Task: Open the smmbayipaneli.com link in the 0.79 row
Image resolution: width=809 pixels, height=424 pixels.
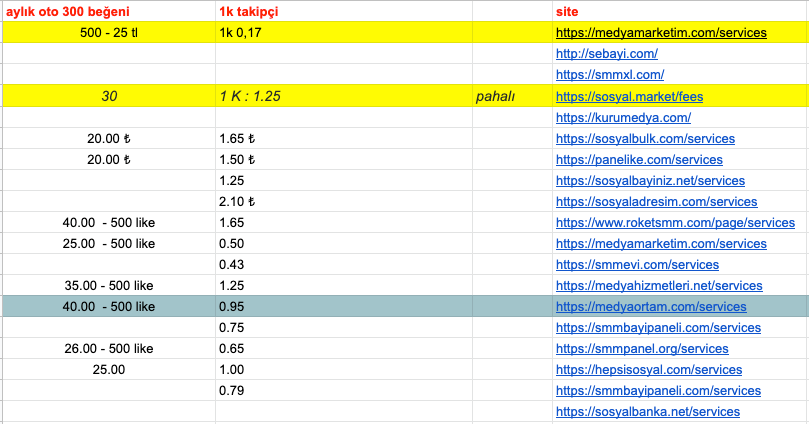Action: coord(658,391)
